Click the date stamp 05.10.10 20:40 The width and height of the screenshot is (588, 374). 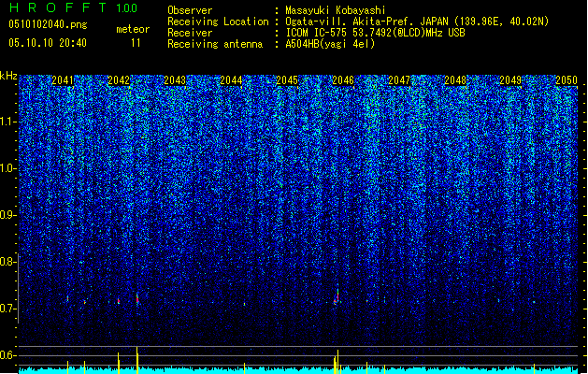coord(48,43)
